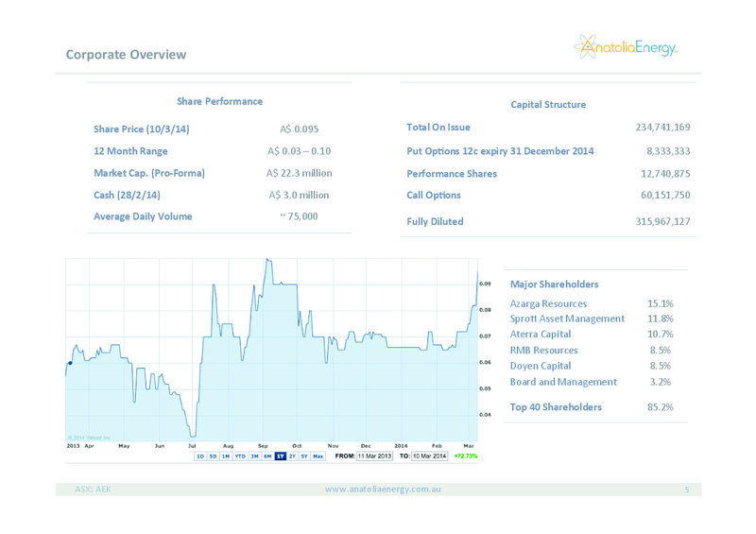Viewport: 756px width, 534px height.
Task: Click the A$ 3.0 million value
Action: (299, 195)
